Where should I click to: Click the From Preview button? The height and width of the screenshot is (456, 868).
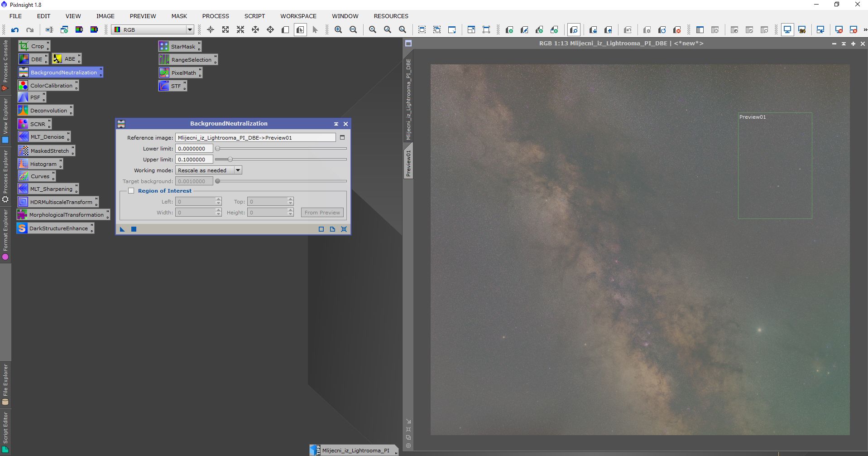pyautogui.click(x=322, y=213)
